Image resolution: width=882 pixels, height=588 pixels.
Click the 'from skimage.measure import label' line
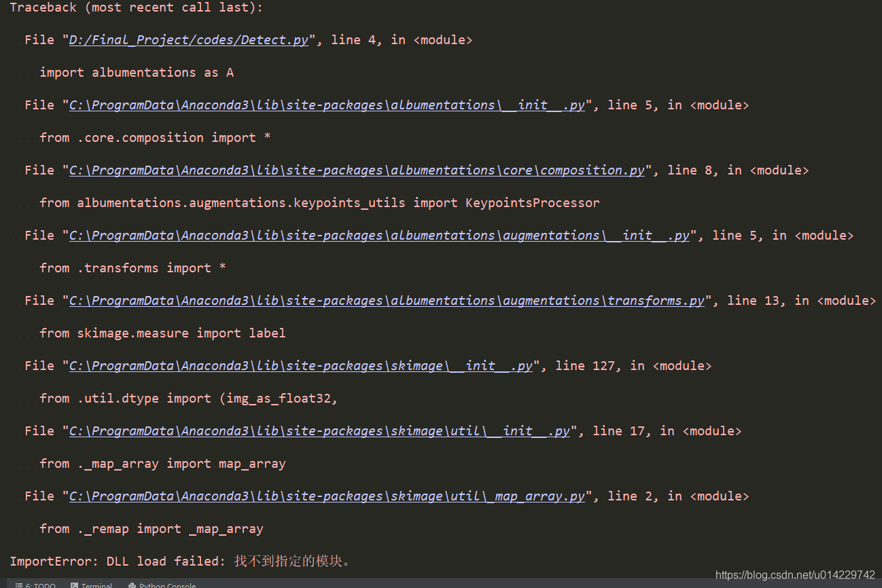click(x=162, y=333)
